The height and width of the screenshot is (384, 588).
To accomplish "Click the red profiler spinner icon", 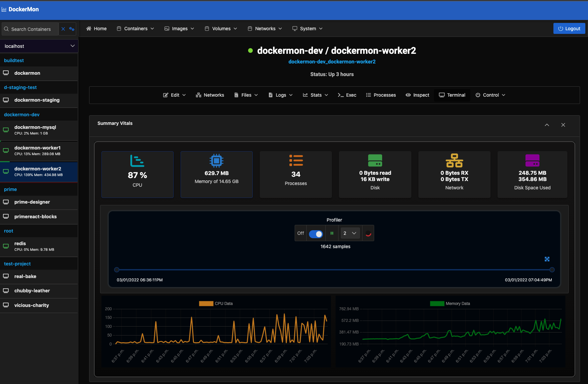I will pyautogui.click(x=368, y=234).
